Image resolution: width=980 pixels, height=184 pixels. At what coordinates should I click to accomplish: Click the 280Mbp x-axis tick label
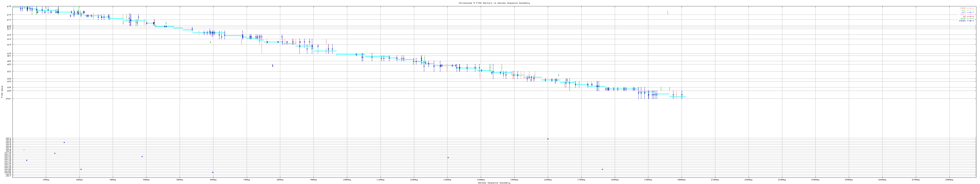[949, 179]
